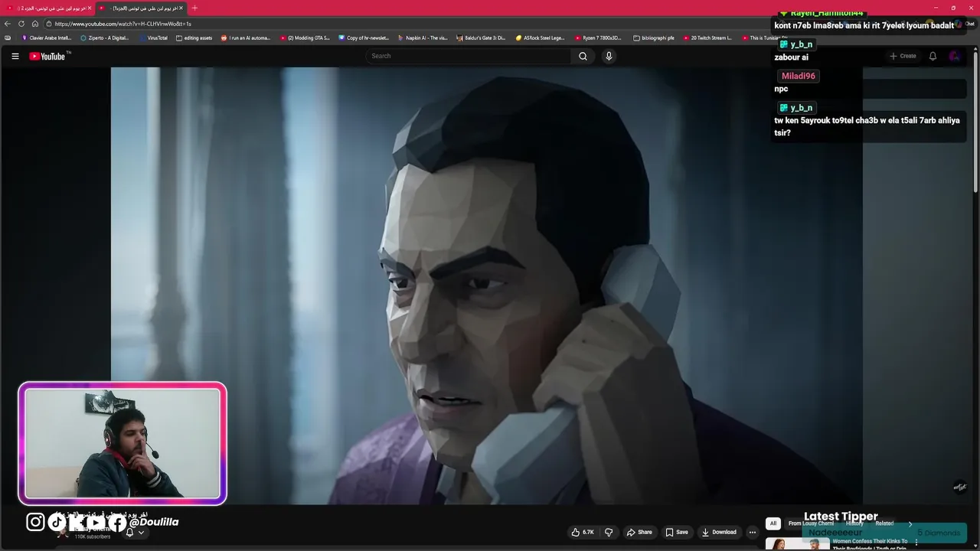The image size is (980, 551).
Task: Select the All filter chip
Action: (773, 523)
